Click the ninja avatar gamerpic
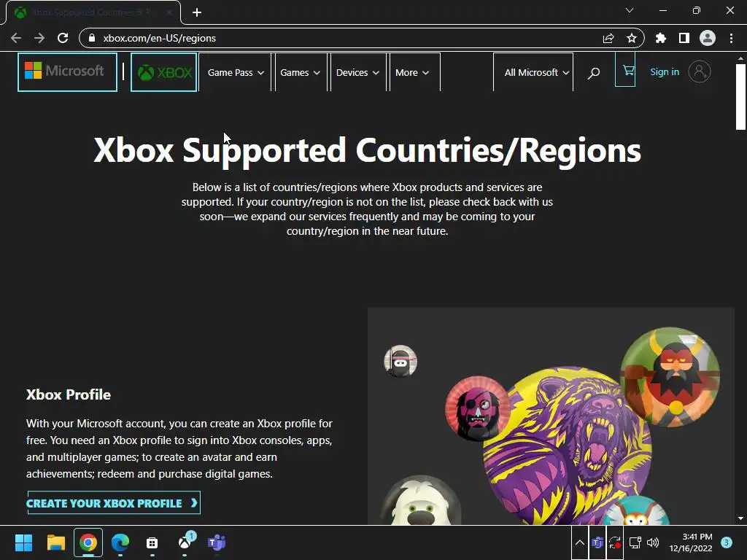Viewport: 747px width, 560px height. pyautogui.click(x=400, y=361)
